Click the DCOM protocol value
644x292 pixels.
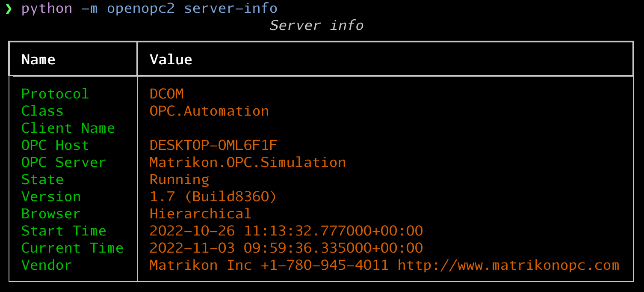[166, 93]
